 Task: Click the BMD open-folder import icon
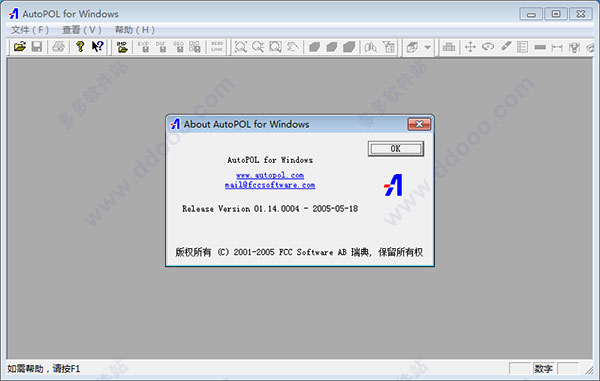[122, 47]
